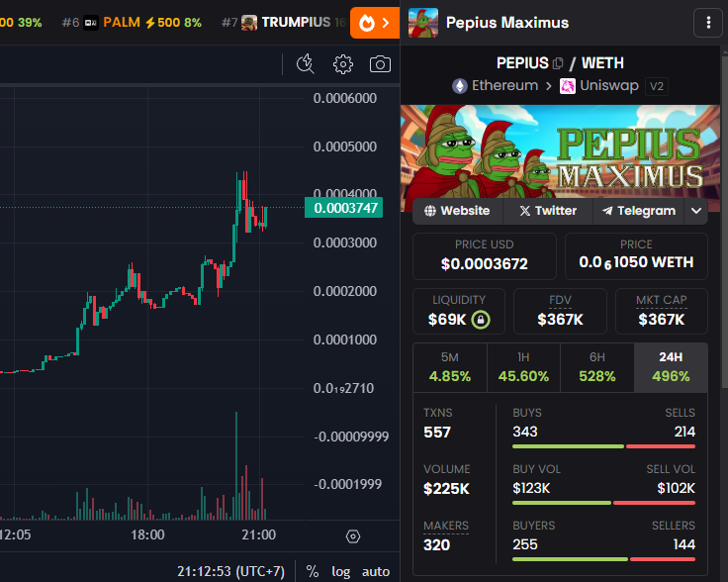Open TRUMPIUS token from trending ticker
Image resolution: width=728 pixels, height=582 pixels.
click(283, 23)
